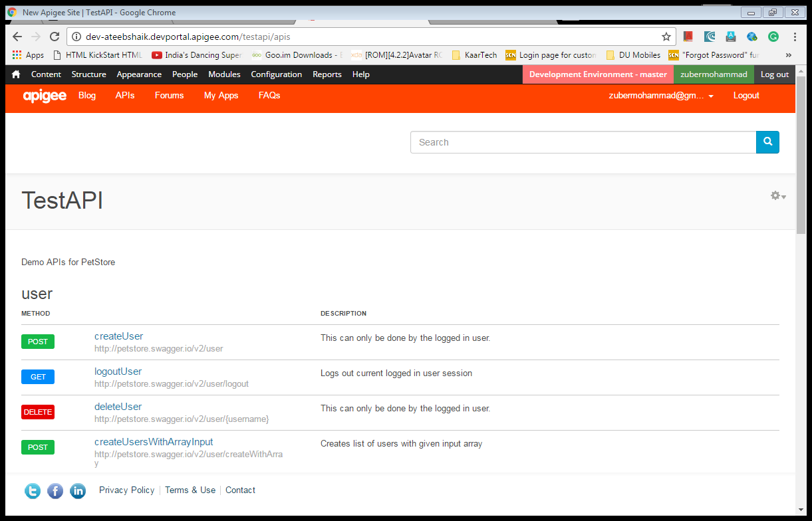This screenshot has width=812, height=521.
Task: Open the Contact footer link
Action: pyautogui.click(x=240, y=490)
